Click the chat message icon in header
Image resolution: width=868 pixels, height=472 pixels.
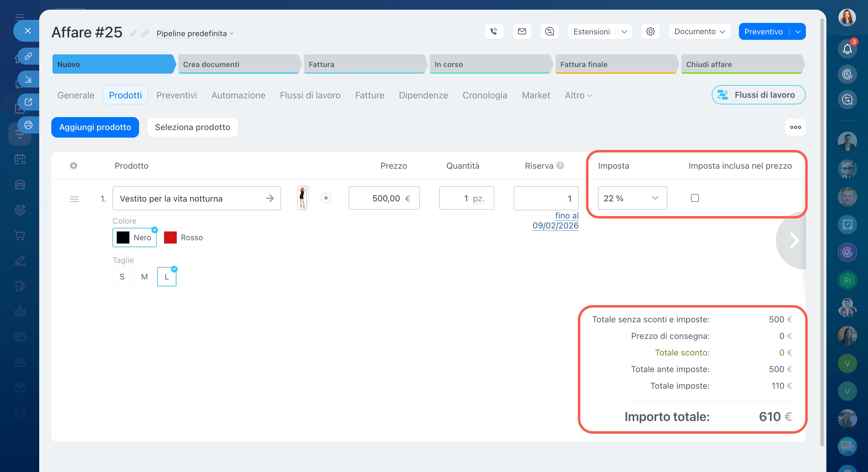549,31
